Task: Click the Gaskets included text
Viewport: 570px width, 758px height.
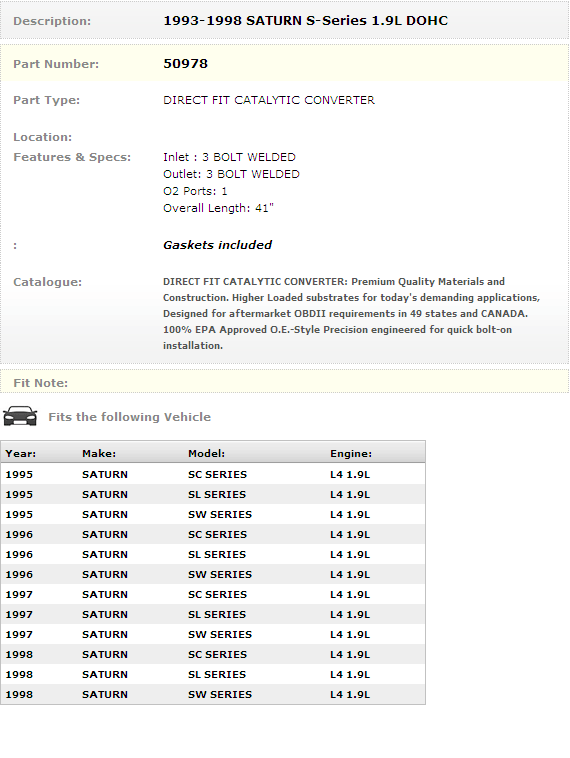Action: coord(218,245)
